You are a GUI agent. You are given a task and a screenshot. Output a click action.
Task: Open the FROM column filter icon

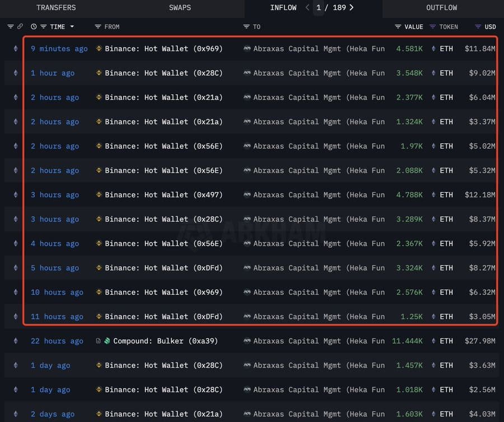coord(98,27)
